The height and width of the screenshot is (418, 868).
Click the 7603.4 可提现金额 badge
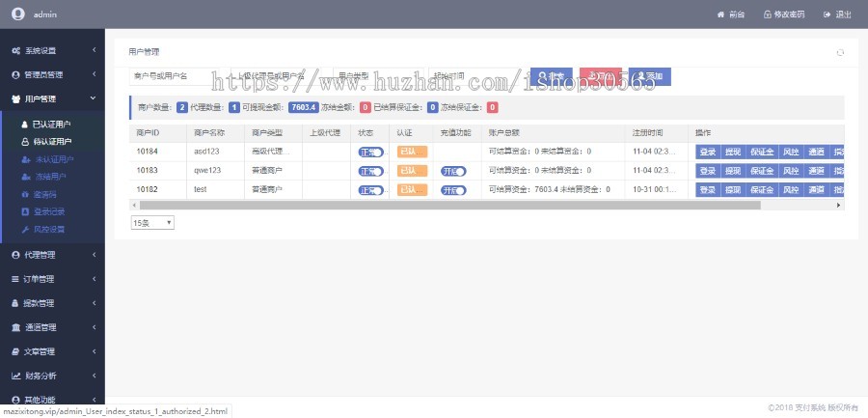(x=304, y=108)
